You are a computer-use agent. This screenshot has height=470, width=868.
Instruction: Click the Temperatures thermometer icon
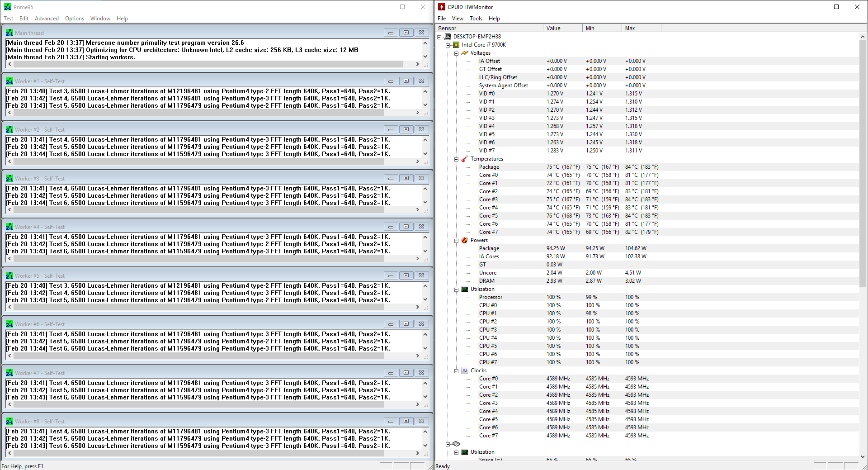pos(464,159)
